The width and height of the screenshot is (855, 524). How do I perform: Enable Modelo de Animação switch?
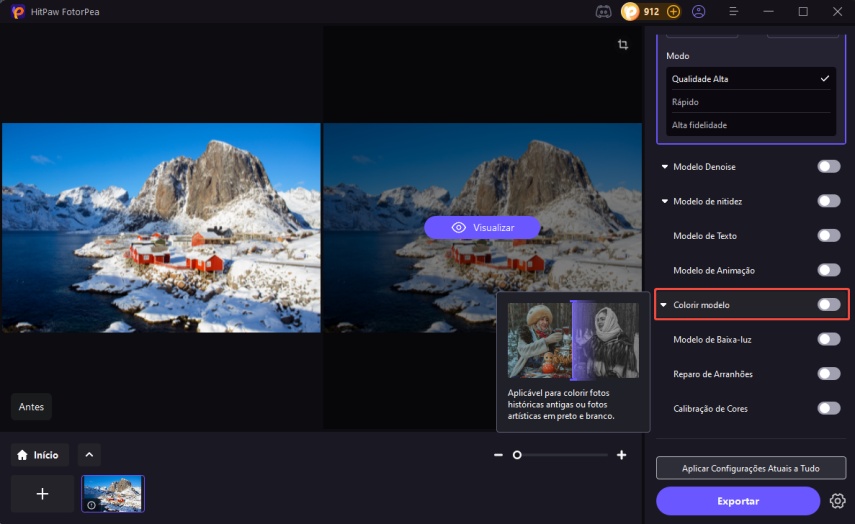click(x=829, y=270)
